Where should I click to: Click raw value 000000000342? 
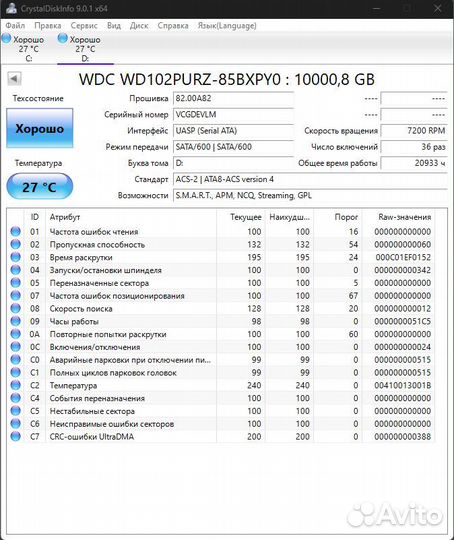click(x=403, y=270)
